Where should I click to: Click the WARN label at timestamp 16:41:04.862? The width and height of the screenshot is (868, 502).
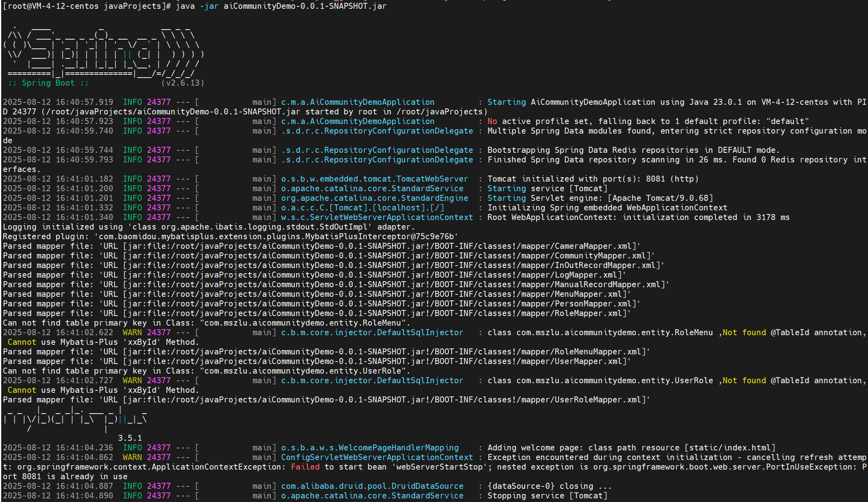(x=132, y=457)
